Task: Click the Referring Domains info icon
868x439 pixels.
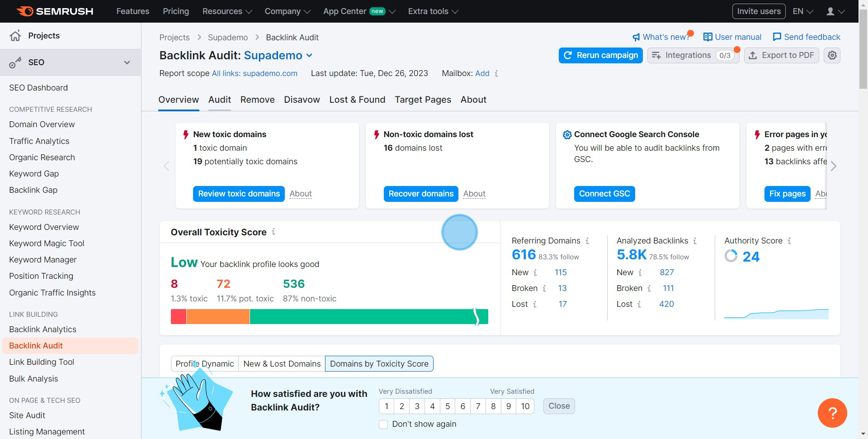Action: click(x=587, y=241)
